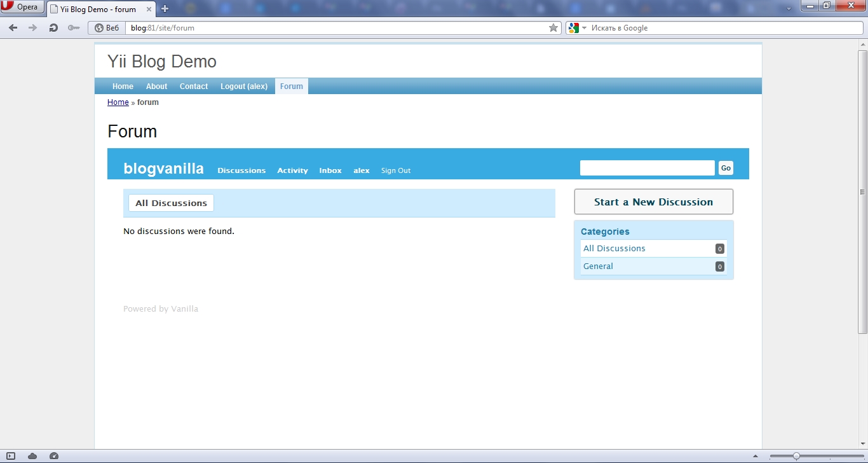Open the Opera main menu button
Image resolution: width=868 pixels, height=463 pixels.
point(22,7)
